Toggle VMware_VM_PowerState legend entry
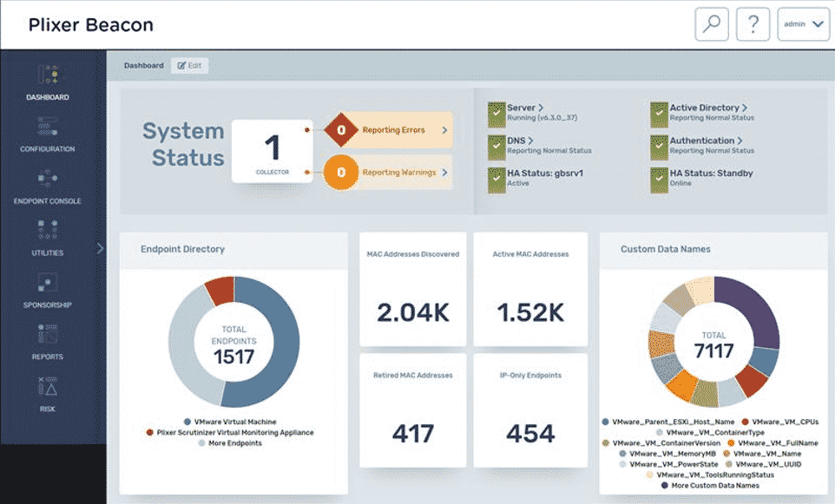The width and height of the screenshot is (835, 504). tap(669, 464)
